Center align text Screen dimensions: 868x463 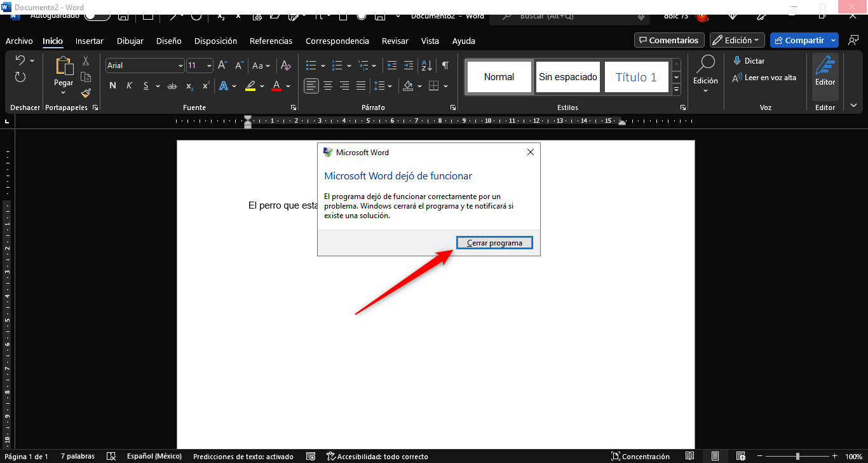[328, 86]
